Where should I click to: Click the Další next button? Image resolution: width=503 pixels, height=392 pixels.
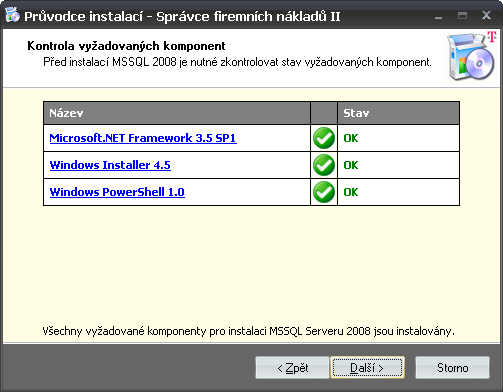[x=367, y=368]
